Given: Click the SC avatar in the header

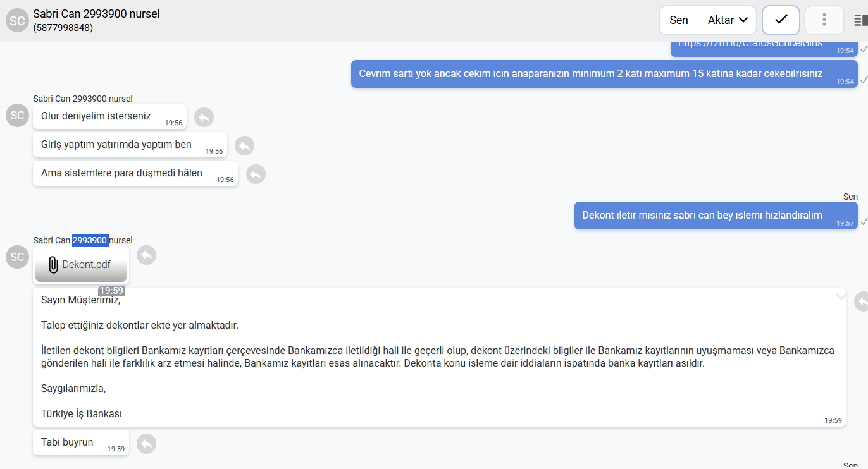Looking at the screenshot, I should coord(17,20).
